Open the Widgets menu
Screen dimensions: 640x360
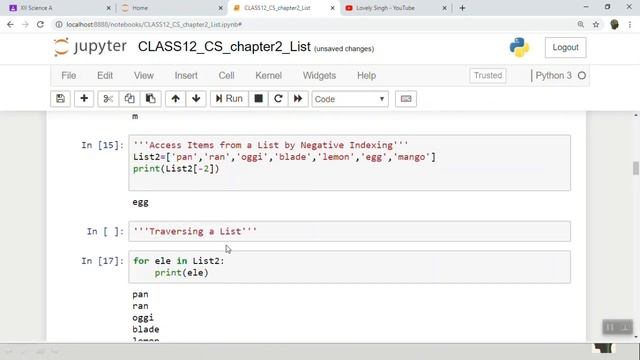(319, 76)
